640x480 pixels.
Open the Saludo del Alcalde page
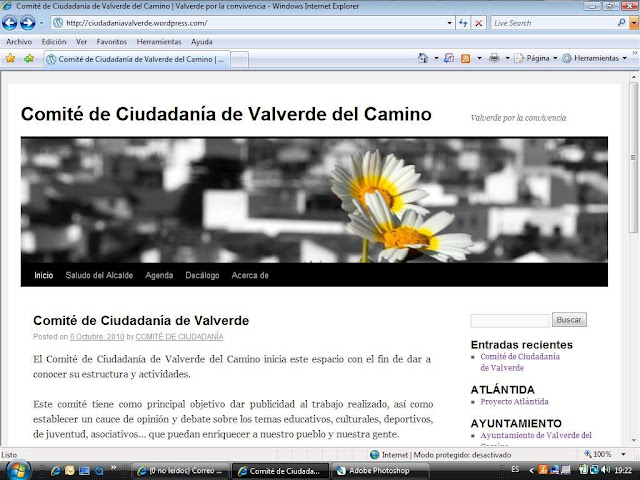click(x=99, y=275)
